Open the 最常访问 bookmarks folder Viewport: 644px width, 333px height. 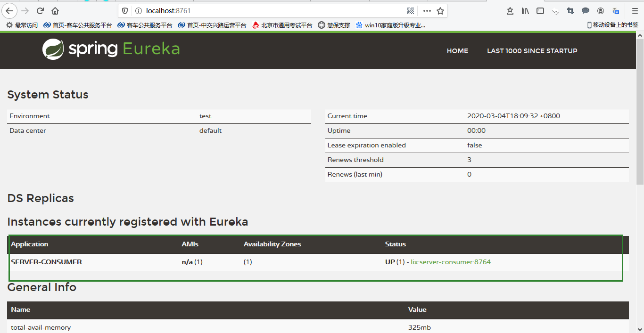click(22, 25)
